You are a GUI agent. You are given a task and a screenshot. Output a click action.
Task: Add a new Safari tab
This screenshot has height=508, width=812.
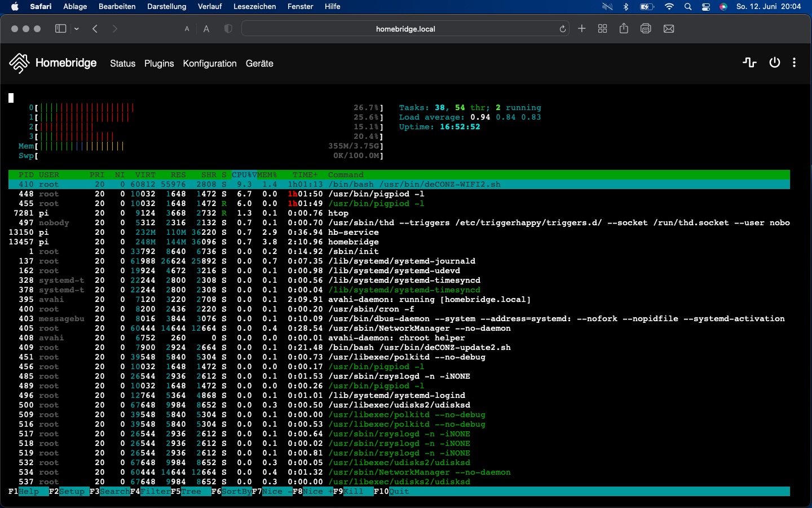(x=582, y=29)
